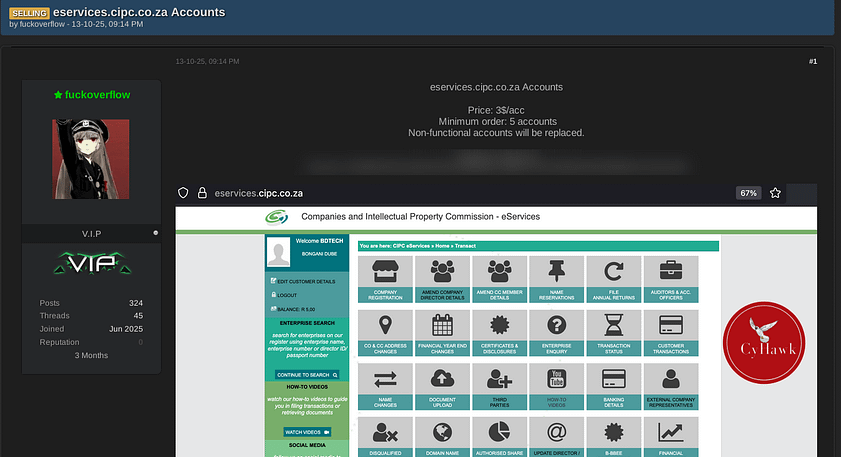Click the 67% zoom level indicator
The image size is (841, 457).
(748, 193)
